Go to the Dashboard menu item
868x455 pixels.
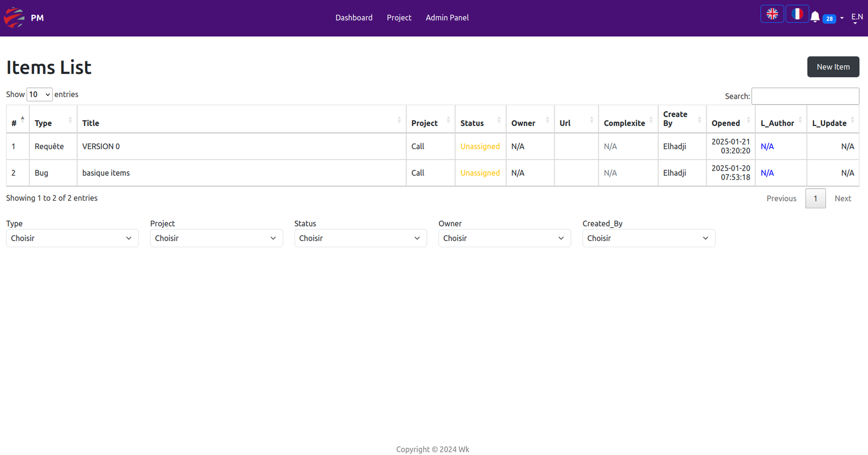pos(354,18)
